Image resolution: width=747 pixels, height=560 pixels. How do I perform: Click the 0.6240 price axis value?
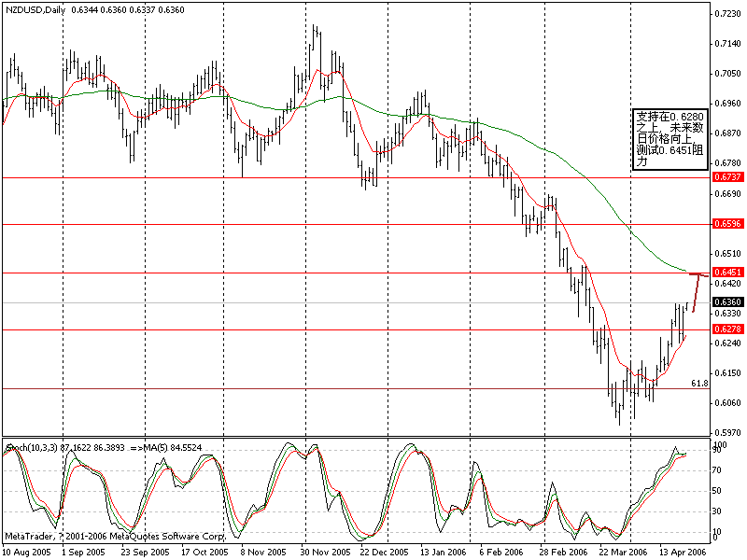point(728,343)
